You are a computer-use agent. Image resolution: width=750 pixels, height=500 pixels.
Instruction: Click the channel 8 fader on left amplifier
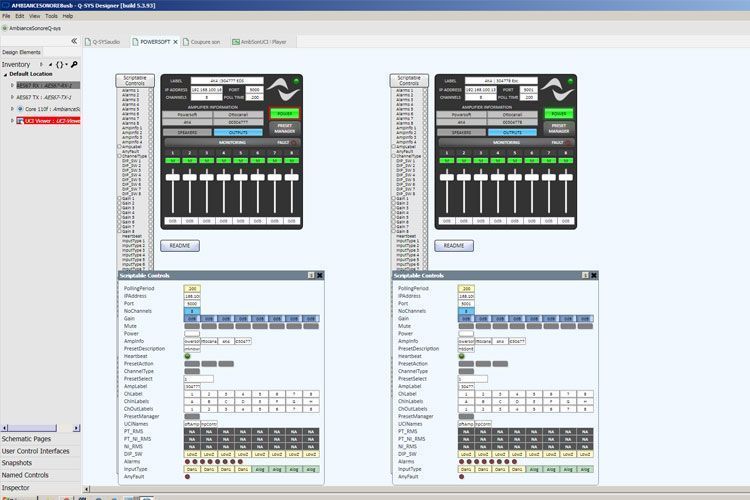click(291, 177)
